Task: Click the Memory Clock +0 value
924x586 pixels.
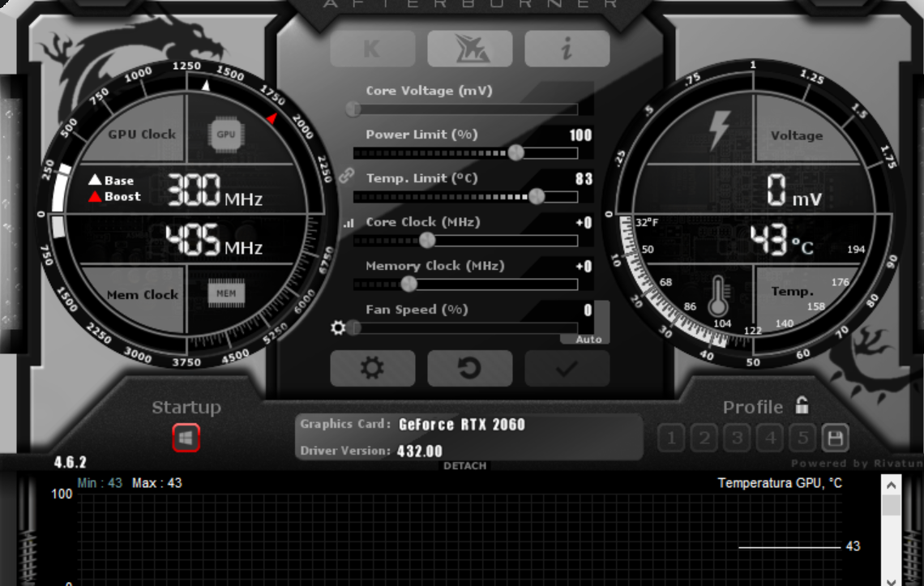Action: point(584,267)
